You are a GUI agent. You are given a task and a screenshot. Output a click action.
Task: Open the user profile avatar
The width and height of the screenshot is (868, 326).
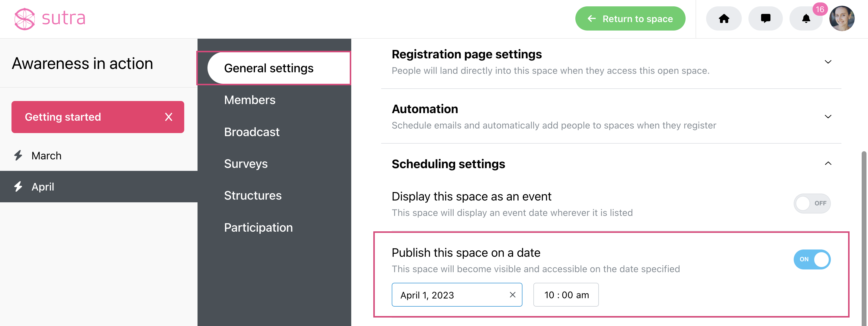point(841,18)
